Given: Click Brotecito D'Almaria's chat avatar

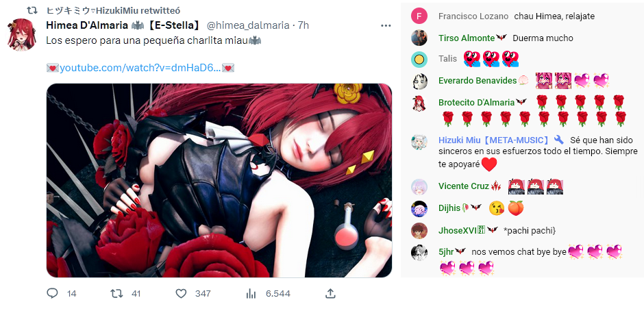Looking at the screenshot, I should 419,103.
